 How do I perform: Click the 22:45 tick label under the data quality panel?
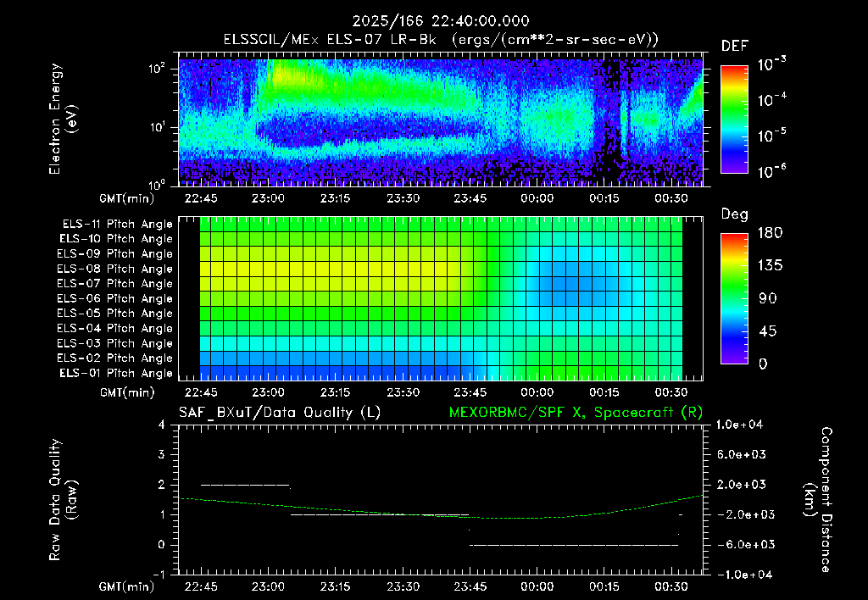201,586
